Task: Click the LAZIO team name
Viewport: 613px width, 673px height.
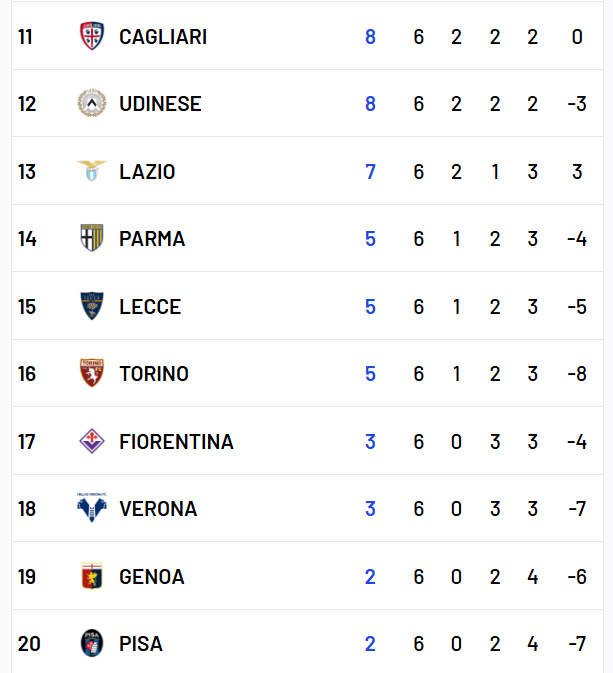Action: pos(147,172)
